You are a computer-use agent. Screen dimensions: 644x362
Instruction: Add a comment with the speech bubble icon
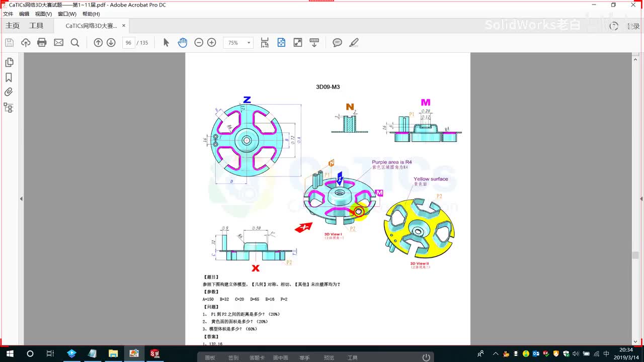[338, 43]
